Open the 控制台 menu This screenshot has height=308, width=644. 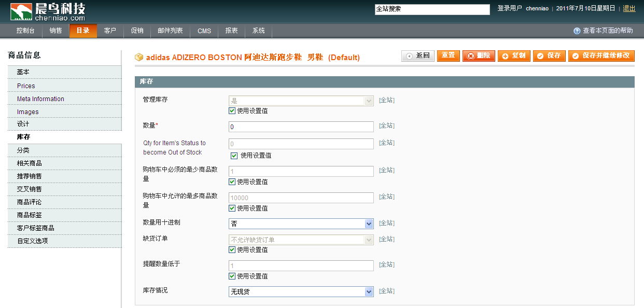[25, 31]
